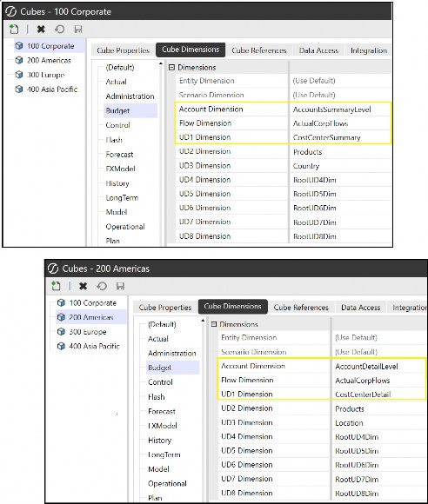Viewport: 428px width, 504px height.
Task: Click the new cube icon in 200 Americas window
Action: pyautogui.click(x=57, y=286)
